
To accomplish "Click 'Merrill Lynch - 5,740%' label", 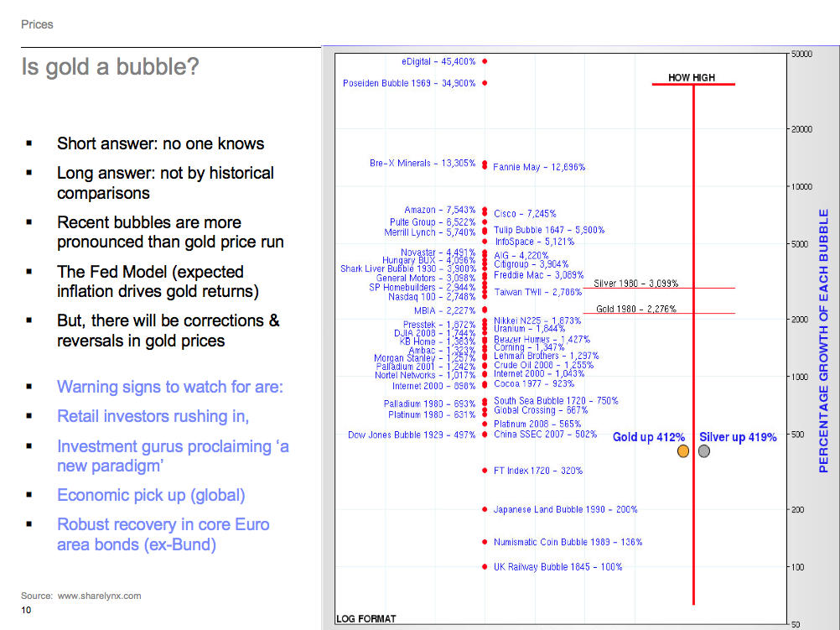I will pos(430,232).
